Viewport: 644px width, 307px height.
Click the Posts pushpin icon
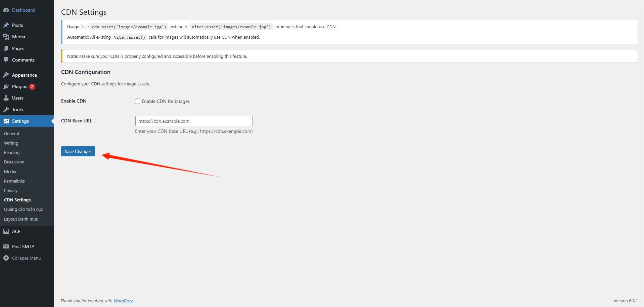pyautogui.click(x=6, y=25)
